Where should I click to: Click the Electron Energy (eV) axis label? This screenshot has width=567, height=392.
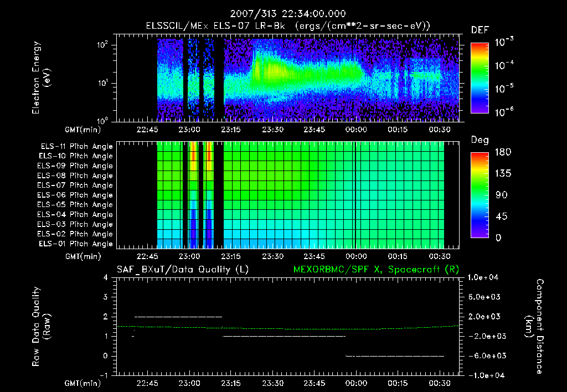pos(41,78)
